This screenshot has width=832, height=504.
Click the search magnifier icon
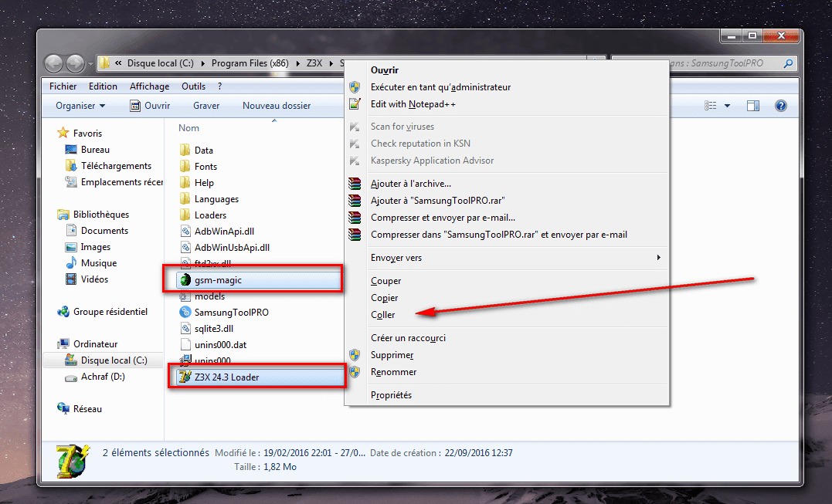(789, 63)
